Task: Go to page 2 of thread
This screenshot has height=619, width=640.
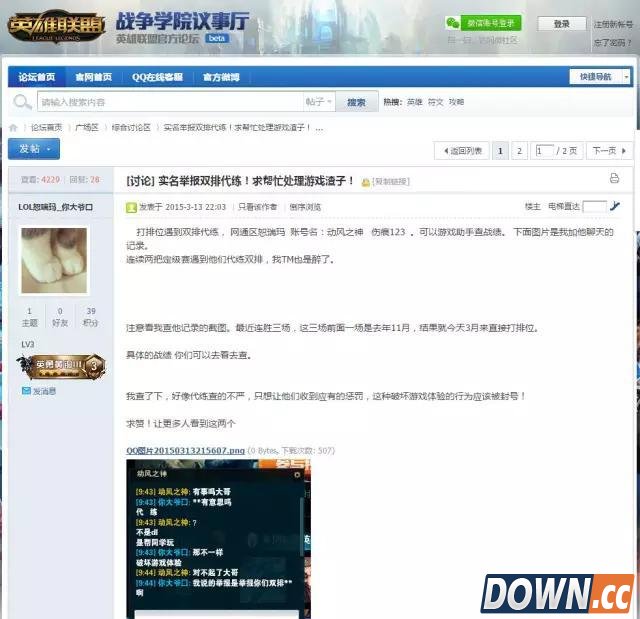Action: tap(520, 151)
